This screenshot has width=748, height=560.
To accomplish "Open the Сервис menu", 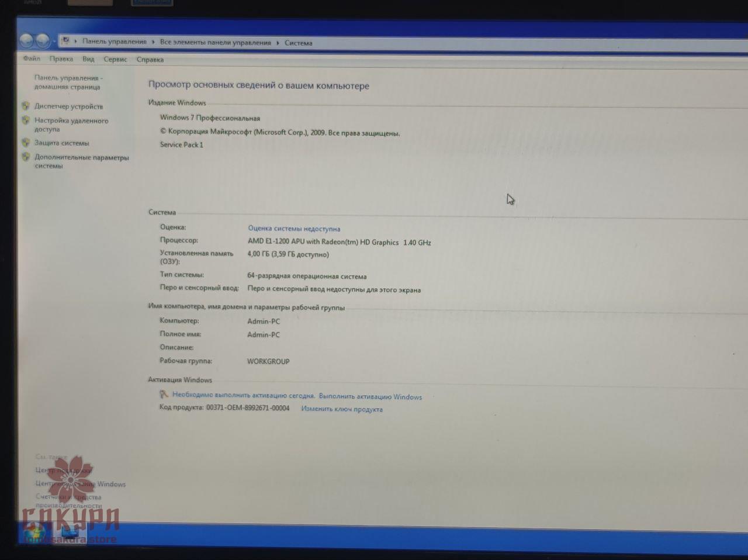I will tap(115, 59).
